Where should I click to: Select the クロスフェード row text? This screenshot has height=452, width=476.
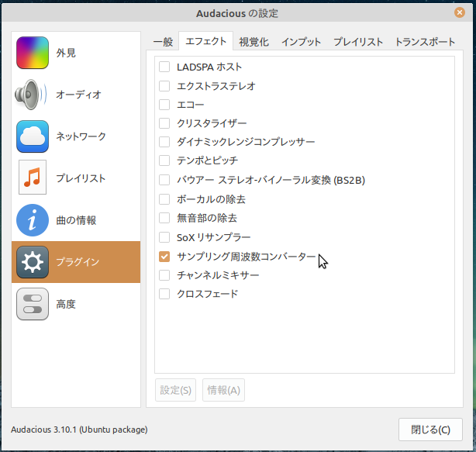pyautogui.click(x=207, y=294)
